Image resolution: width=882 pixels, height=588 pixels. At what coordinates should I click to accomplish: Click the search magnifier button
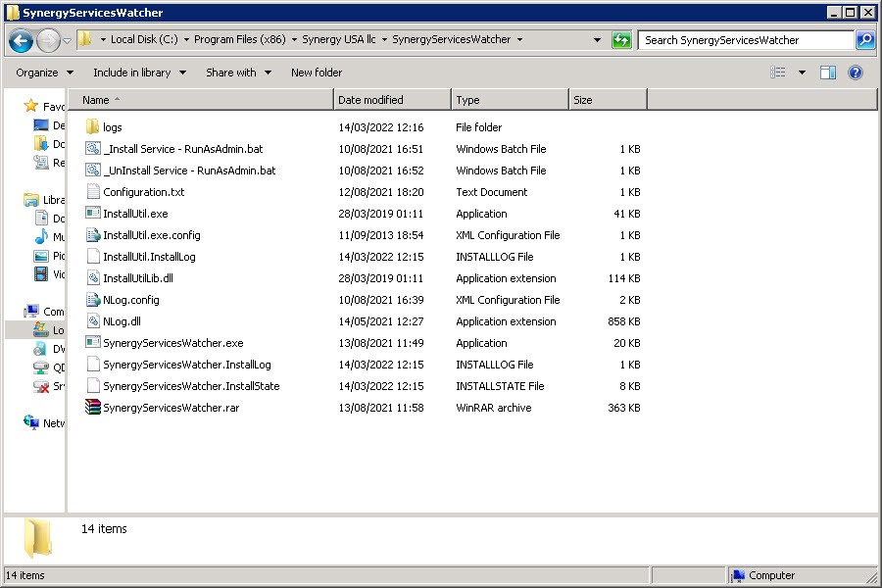click(x=865, y=40)
